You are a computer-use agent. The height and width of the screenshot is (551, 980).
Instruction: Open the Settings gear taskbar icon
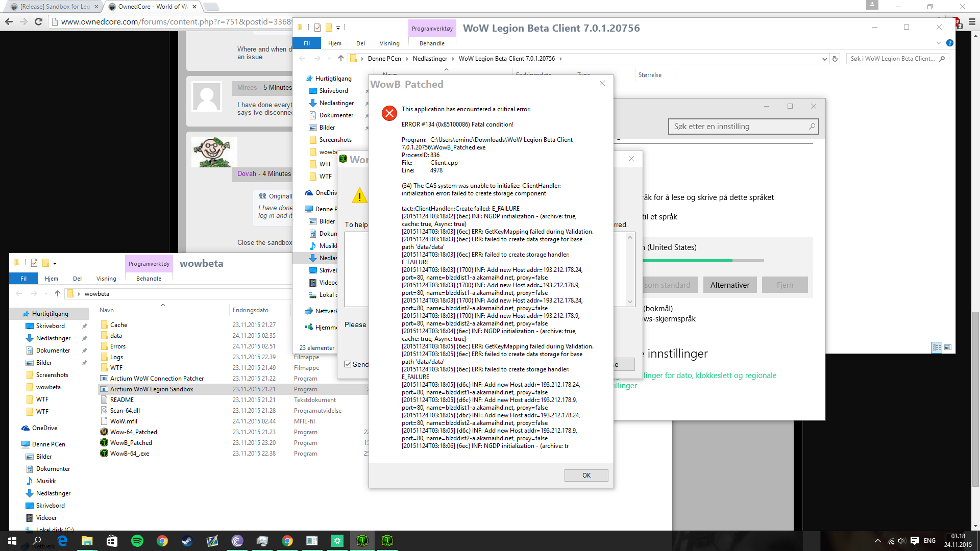[337, 541]
